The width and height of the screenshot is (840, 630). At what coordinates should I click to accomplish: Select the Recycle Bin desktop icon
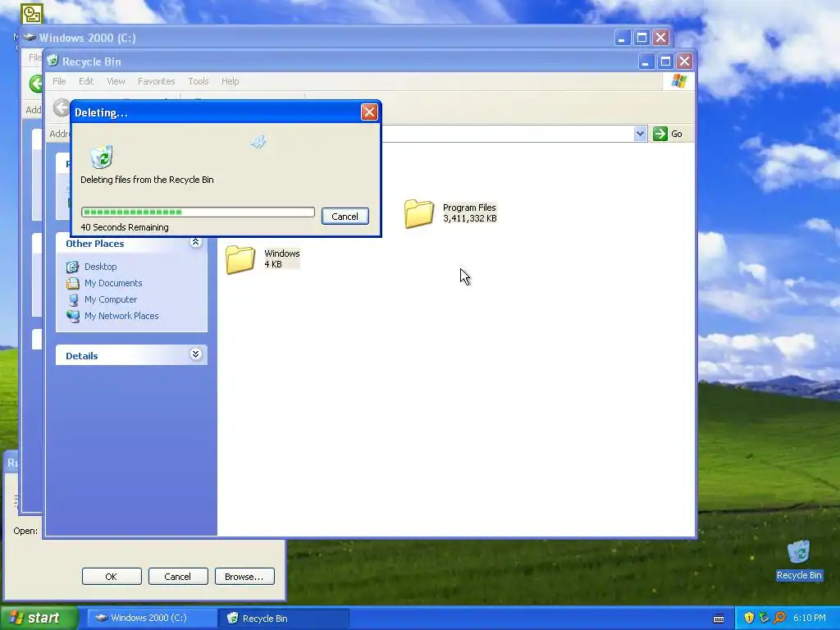pyautogui.click(x=799, y=560)
